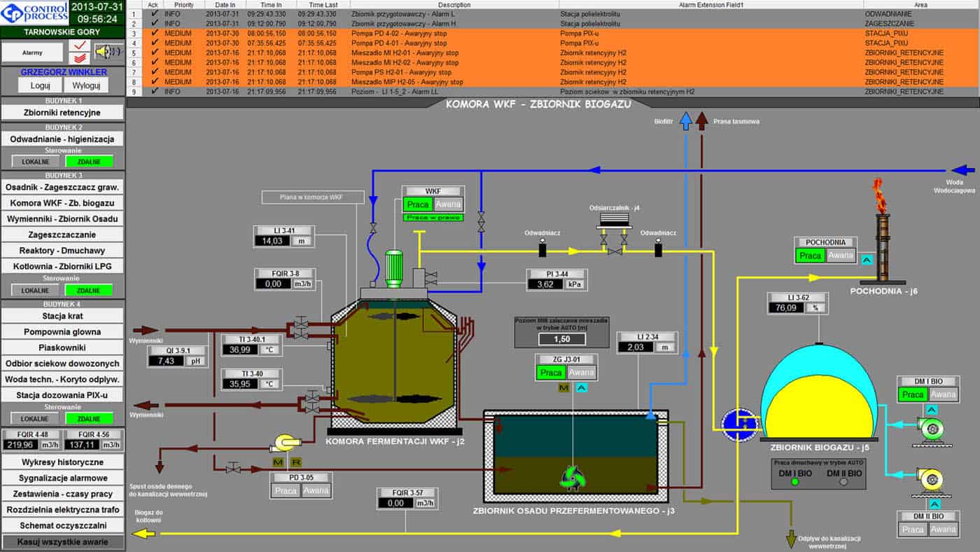980x552 pixels.
Task: Select the yellow DM II BIO blower
Action: [x=932, y=481]
